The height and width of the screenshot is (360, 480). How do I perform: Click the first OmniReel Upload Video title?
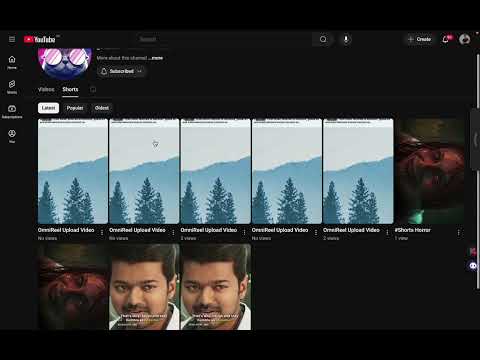(x=66, y=230)
